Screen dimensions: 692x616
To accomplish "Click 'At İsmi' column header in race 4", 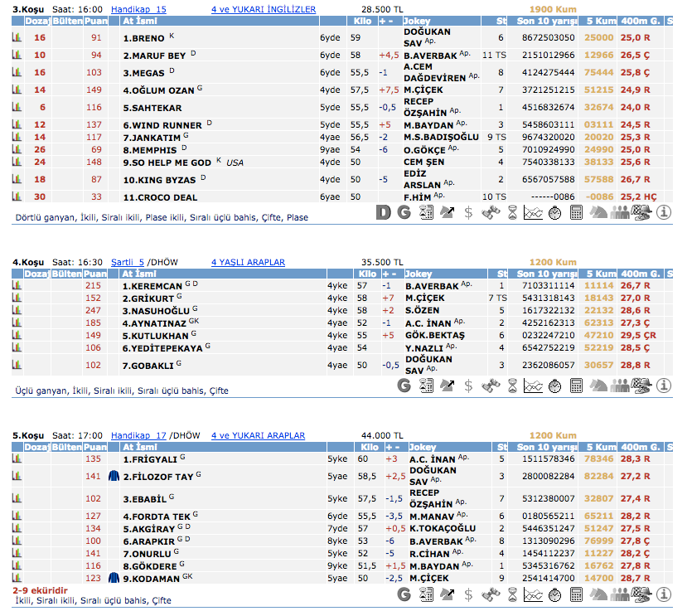I will coord(139,274).
